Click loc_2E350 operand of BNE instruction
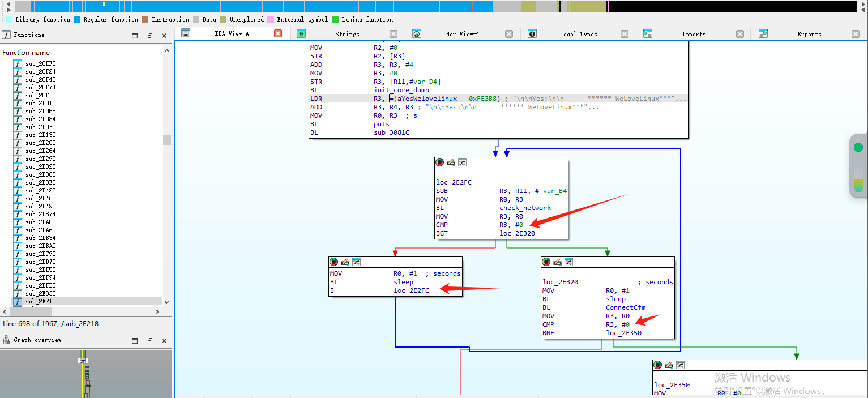868x398 pixels. pyautogui.click(x=623, y=333)
